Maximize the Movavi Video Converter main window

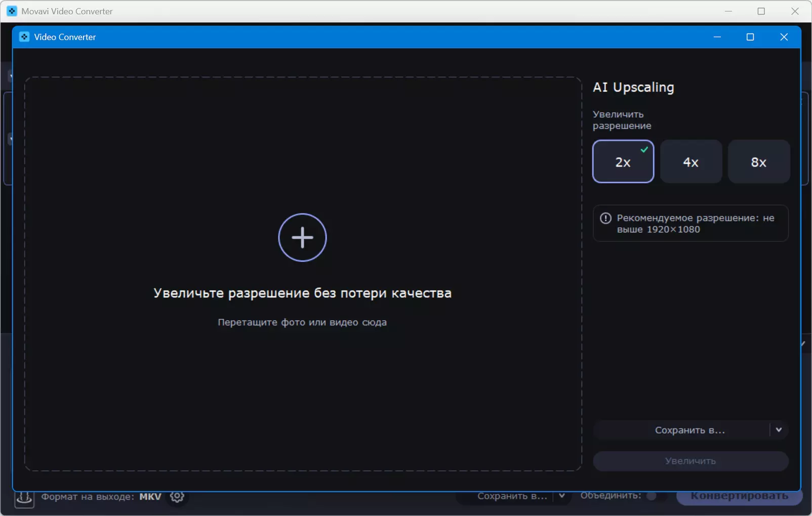tap(761, 11)
